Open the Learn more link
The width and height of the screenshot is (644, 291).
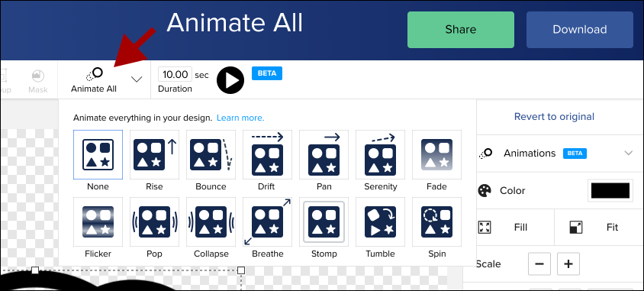tap(240, 118)
